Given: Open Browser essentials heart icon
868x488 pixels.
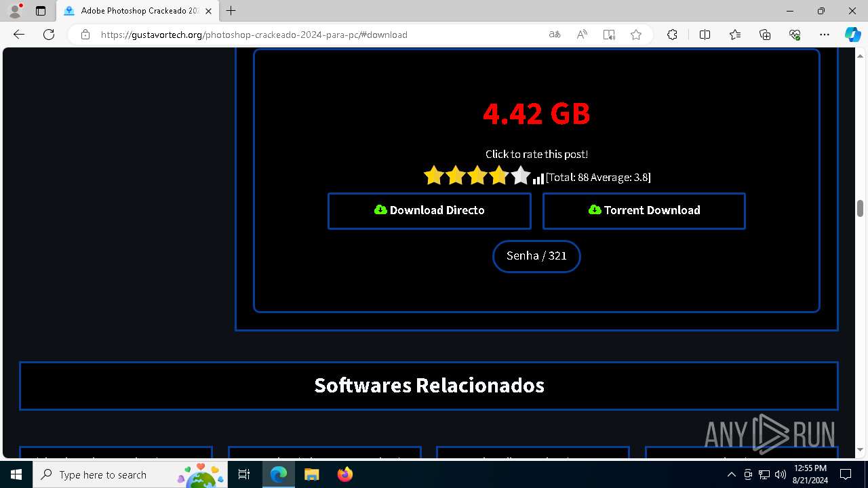Looking at the screenshot, I should (795, 35).
